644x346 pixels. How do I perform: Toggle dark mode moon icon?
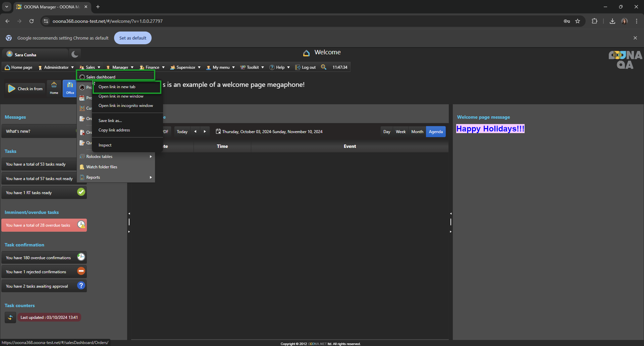[75, 54]
